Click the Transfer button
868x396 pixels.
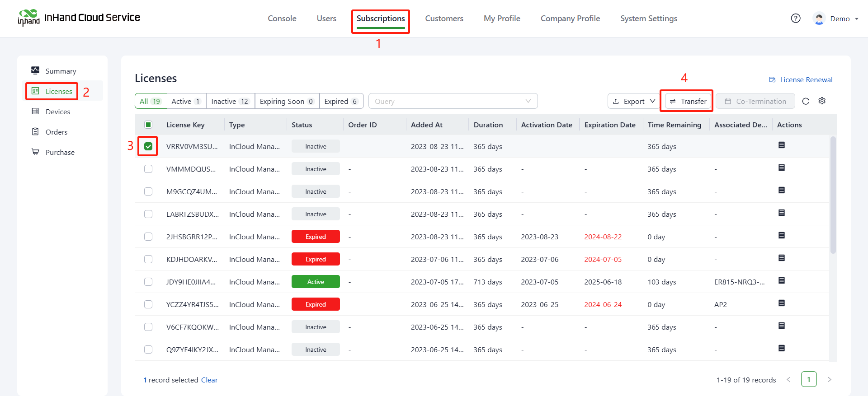689,101
